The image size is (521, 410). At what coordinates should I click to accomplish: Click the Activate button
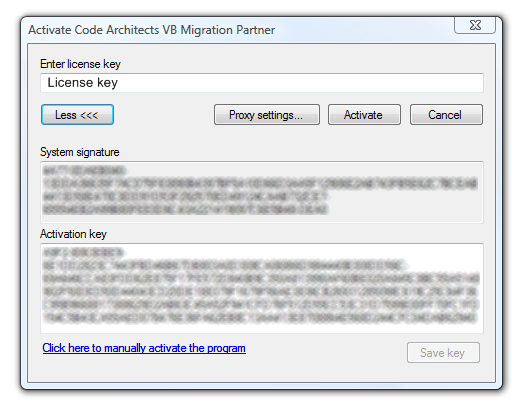click(364, 115)
